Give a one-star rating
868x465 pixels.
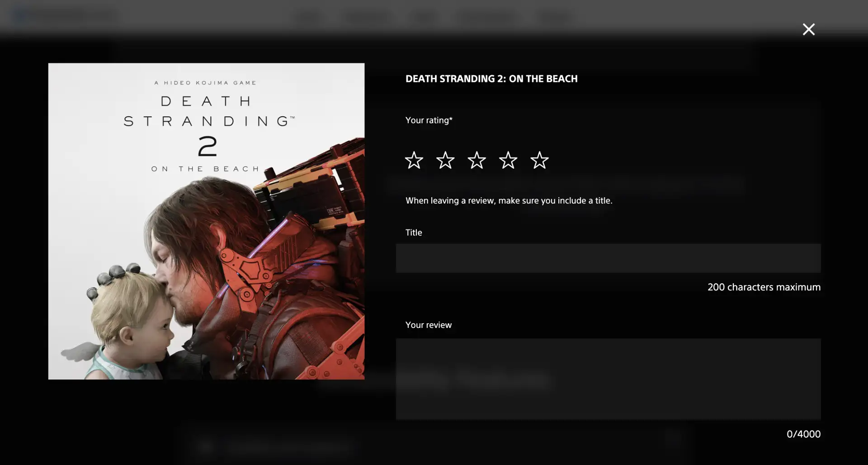click(x=414, y=160)
